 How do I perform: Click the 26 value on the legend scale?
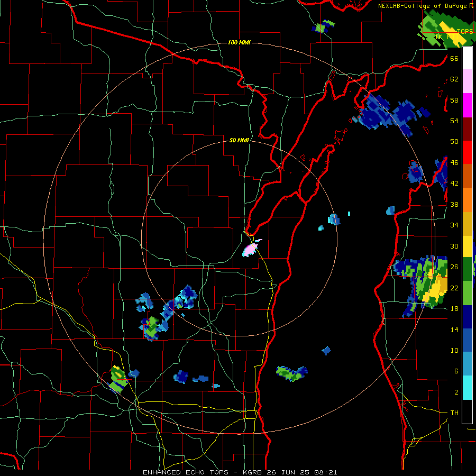tap(454, 267)
